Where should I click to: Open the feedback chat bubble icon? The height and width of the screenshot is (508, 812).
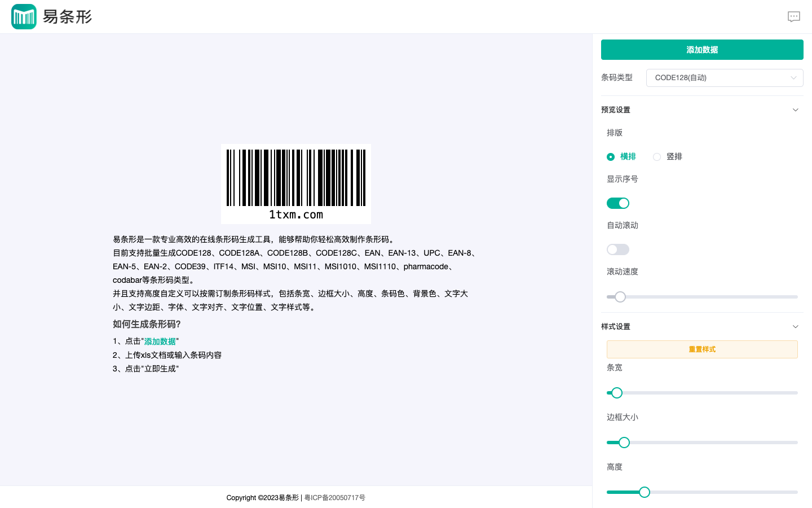click(x=793, y=17)
